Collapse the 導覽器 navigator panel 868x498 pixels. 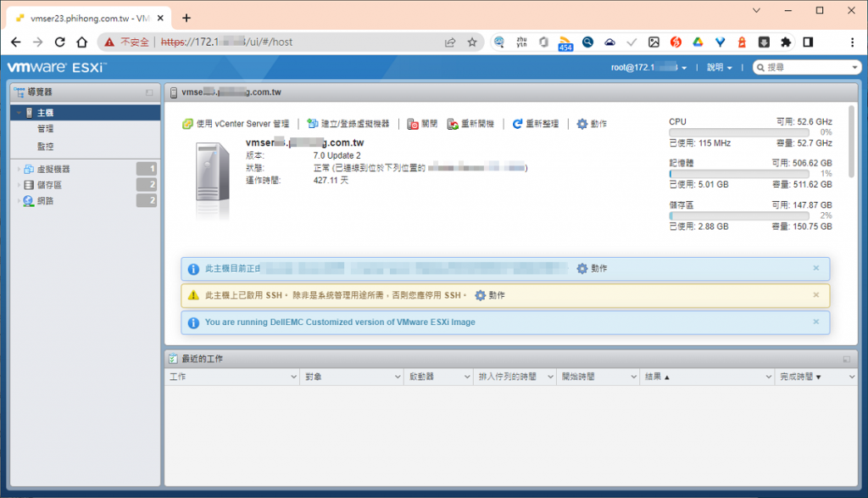point(149,92)
